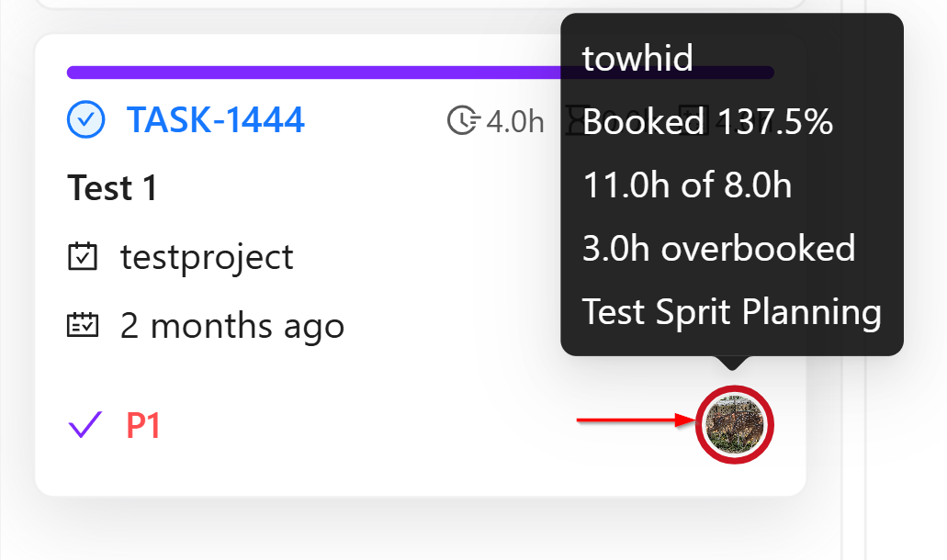947x560 pixels.
Task: Click the project icon beside testproject
Action: (x=83, y=257)
